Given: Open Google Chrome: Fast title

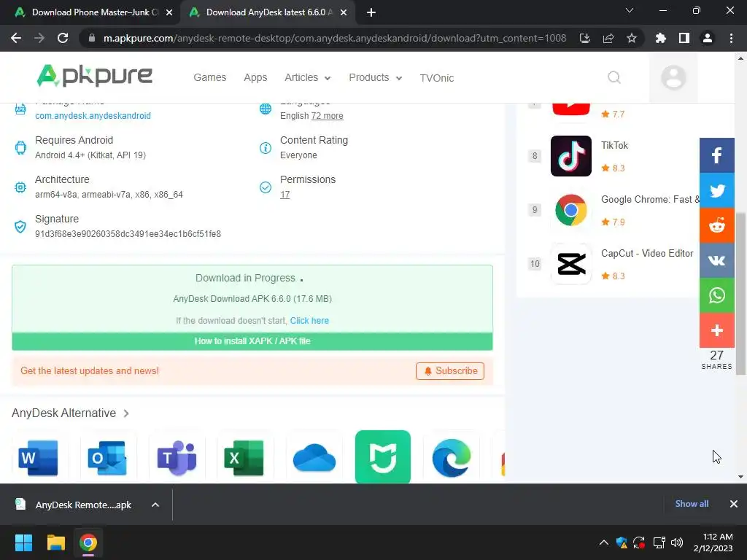Looking at the screenshot, I should [x=650, y=200].
